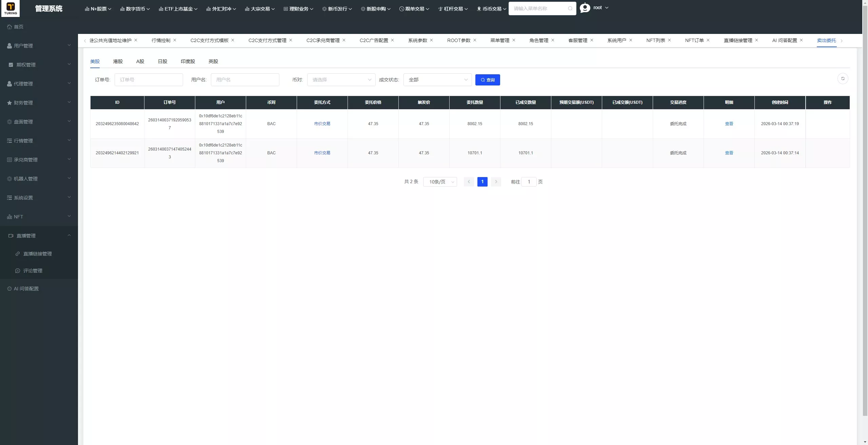Image resolution: width=868 pixels, height=445 pixels.
Task: Close the 客服管理 tab
Action: point(592,40)
